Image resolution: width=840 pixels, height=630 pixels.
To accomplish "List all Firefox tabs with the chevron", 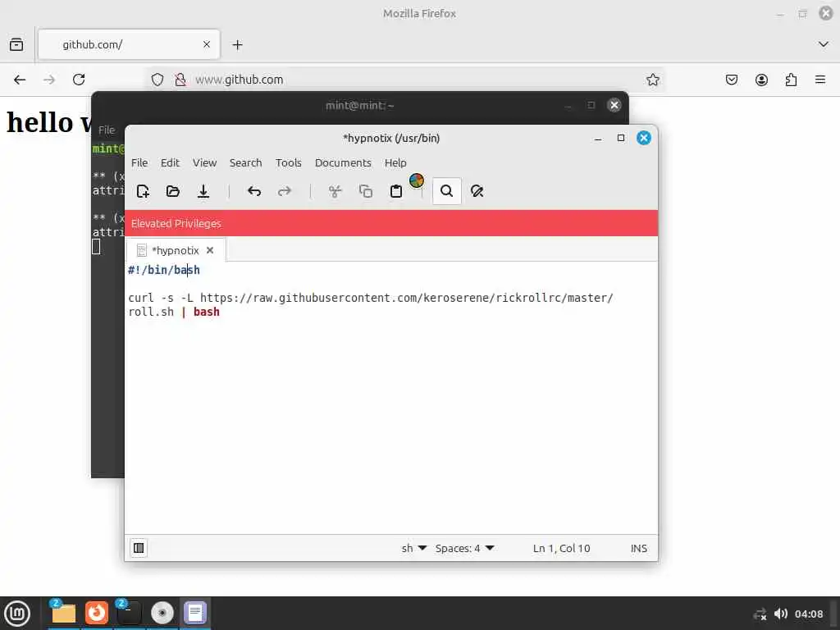I will [x=824, y=44].
